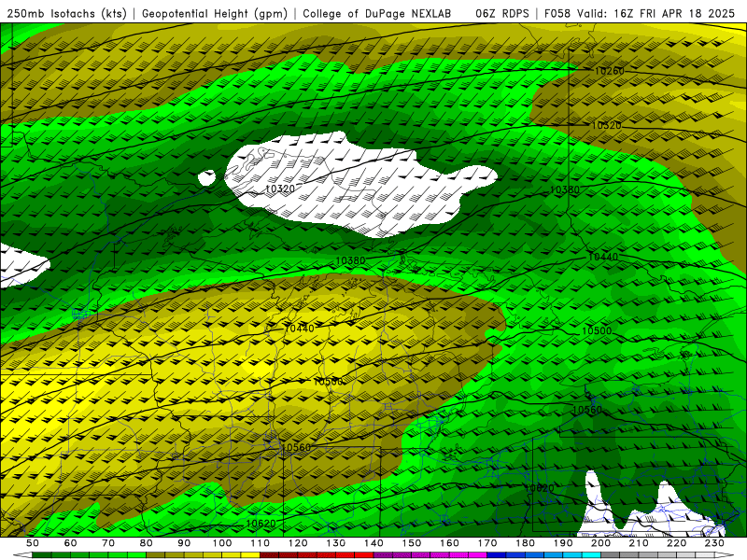Viewport: 747px width, 560px height.
Task: Click the 170 knot color scale label
Action: click(x=487, y=543)
